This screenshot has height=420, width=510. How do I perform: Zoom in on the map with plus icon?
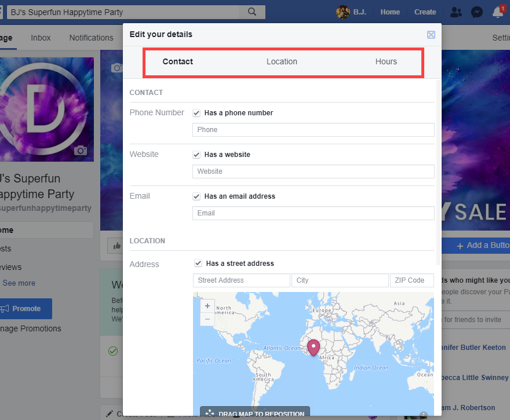[x=207, y=305]
